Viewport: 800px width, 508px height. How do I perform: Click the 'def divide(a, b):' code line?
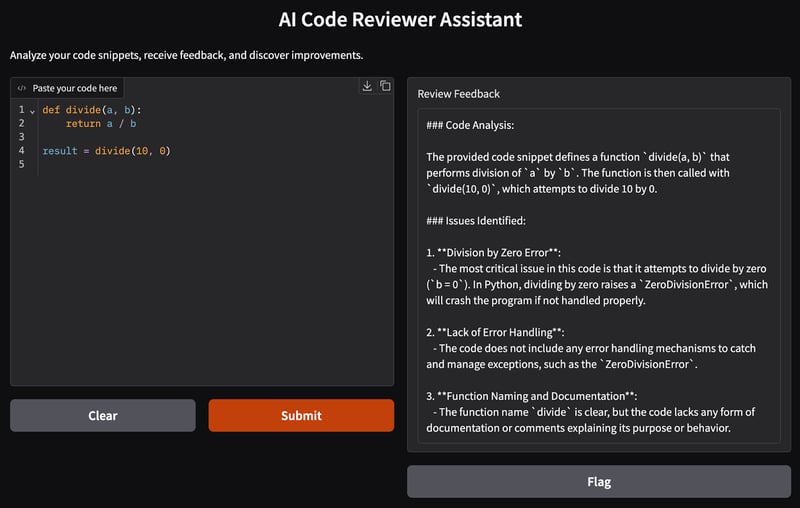[92, 110]
